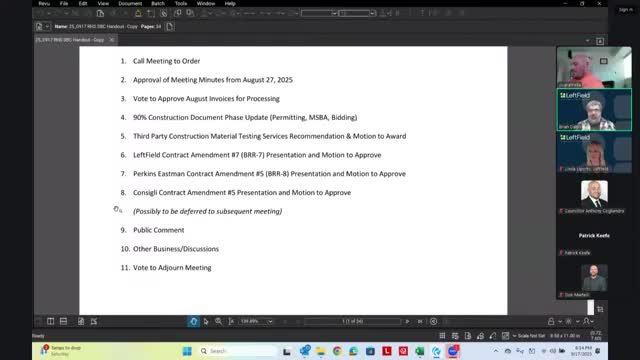
Task: Activate the Pan hand tool
Action: pos(193,321)
